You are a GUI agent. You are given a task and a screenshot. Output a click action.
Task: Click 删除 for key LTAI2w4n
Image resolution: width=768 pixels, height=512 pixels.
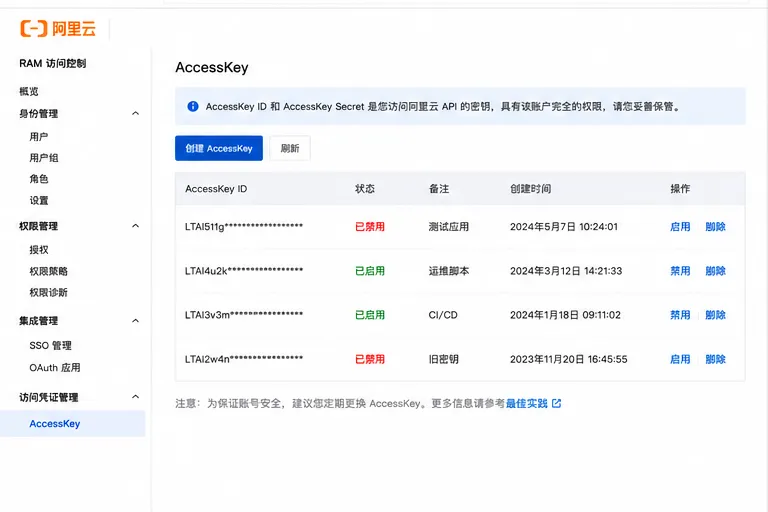716,359
